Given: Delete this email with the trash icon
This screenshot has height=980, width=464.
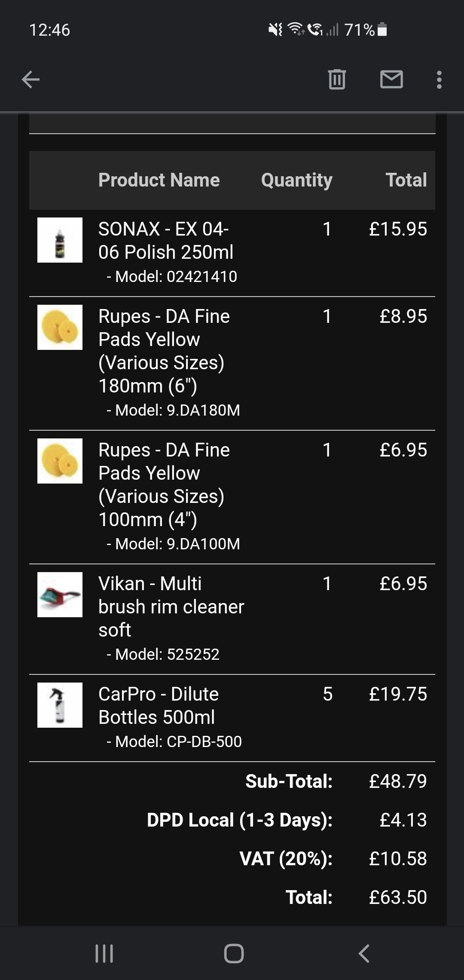Looking at the screenshot, I should (337, 80).
